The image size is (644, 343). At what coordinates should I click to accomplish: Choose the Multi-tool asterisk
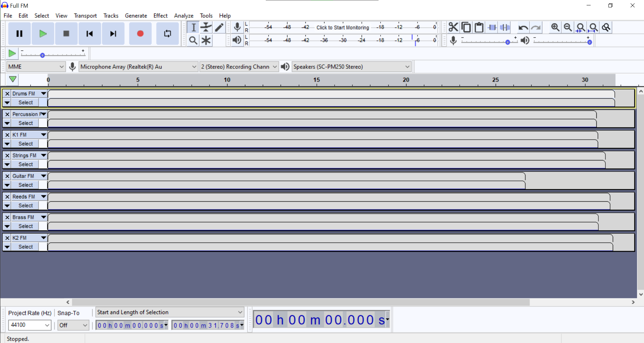pyautogui.click(x=206, y=41)
